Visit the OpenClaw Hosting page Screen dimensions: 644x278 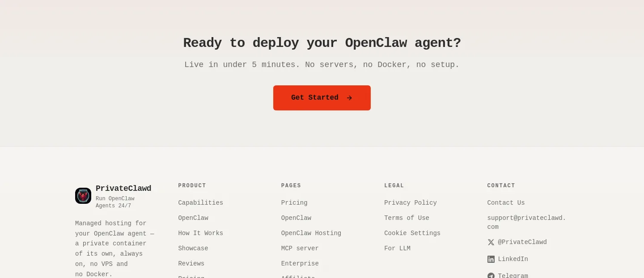click(311, 233)
